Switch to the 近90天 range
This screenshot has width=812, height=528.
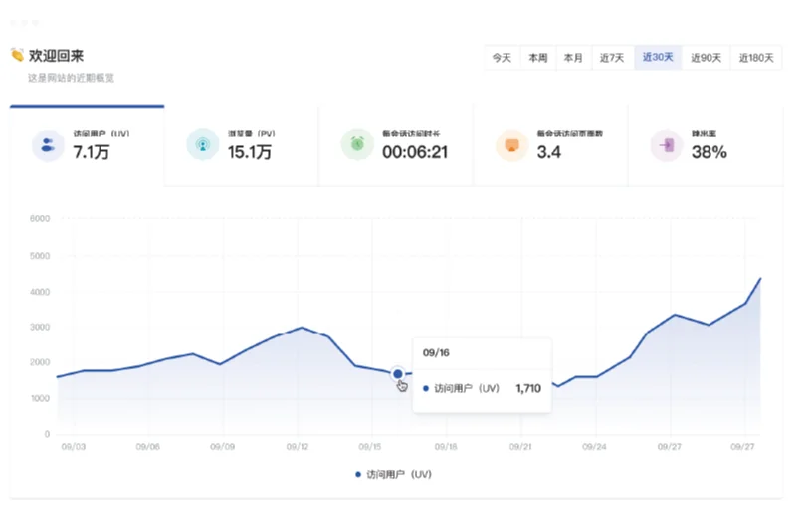pos(706,58)
